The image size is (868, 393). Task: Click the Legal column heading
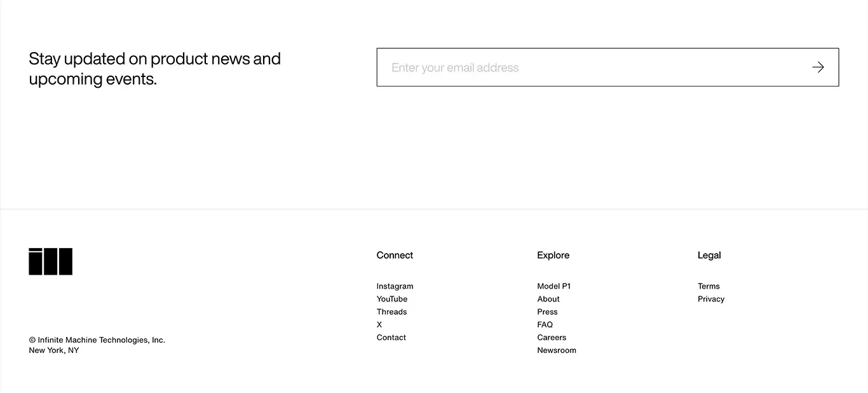click(709, 255)
